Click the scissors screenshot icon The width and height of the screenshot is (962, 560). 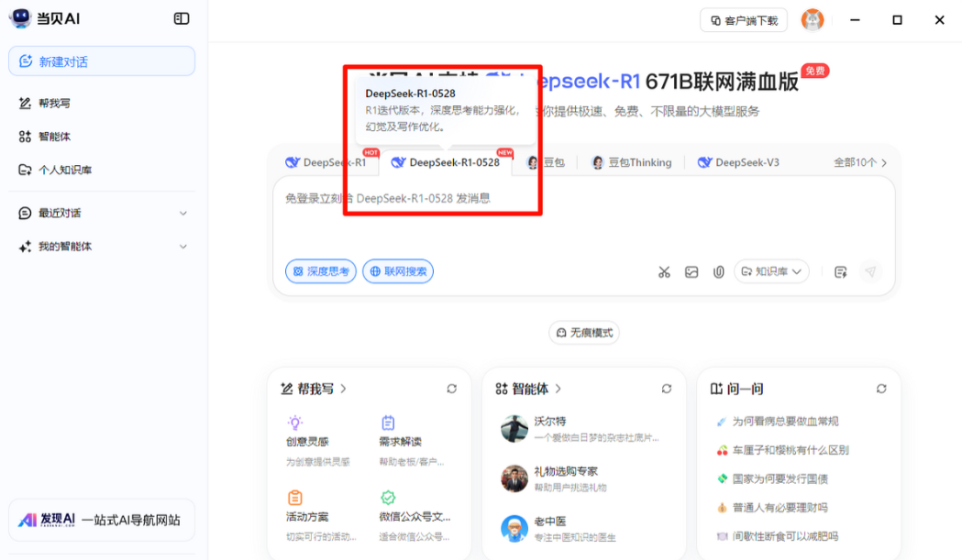click(665, 271)
